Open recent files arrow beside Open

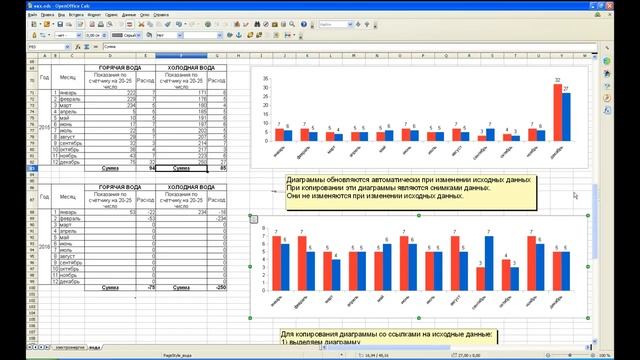tap(53, 24)
